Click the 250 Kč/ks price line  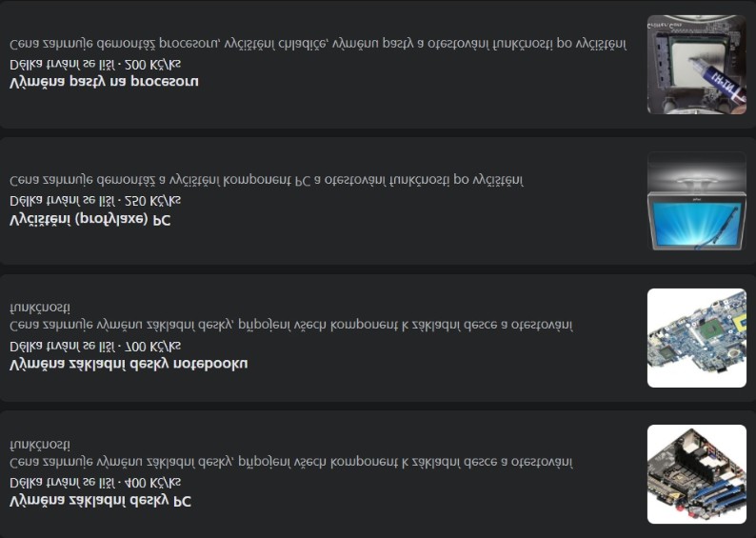[x=95, y=200]
